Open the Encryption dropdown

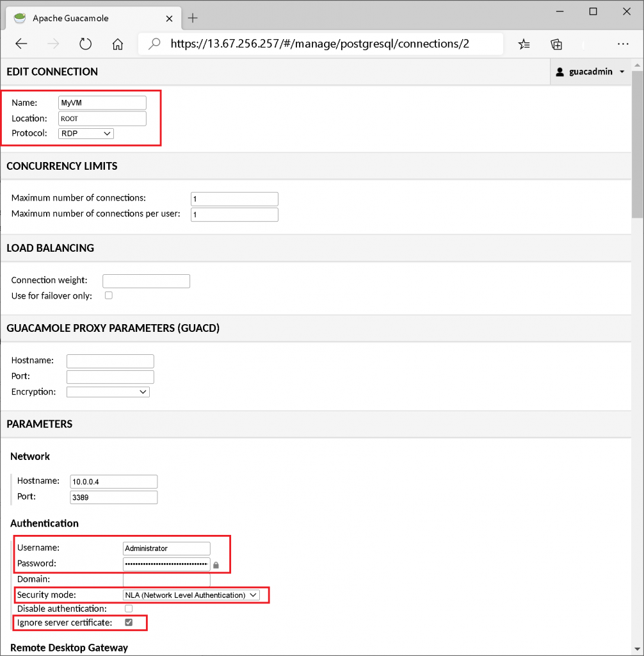click(x=108, y=391)
